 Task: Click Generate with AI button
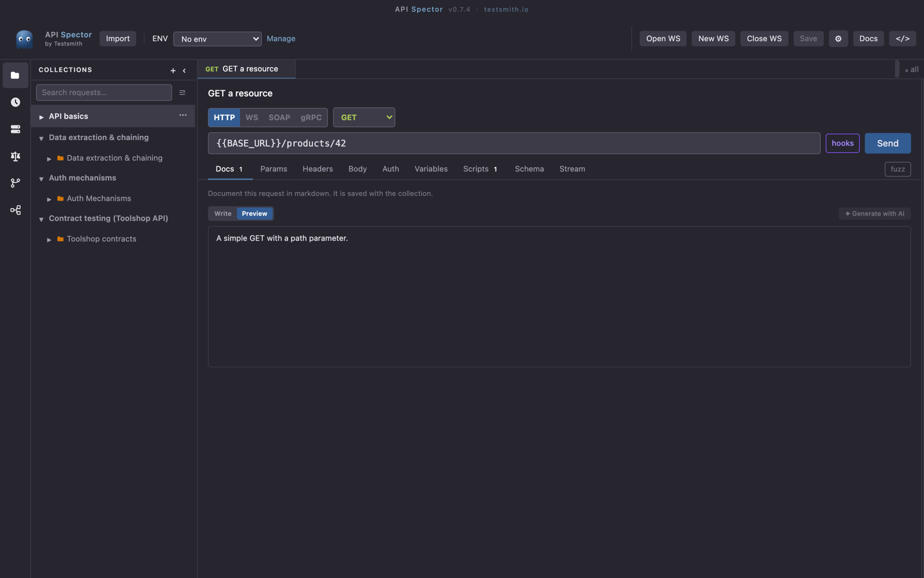coord(874,214)
